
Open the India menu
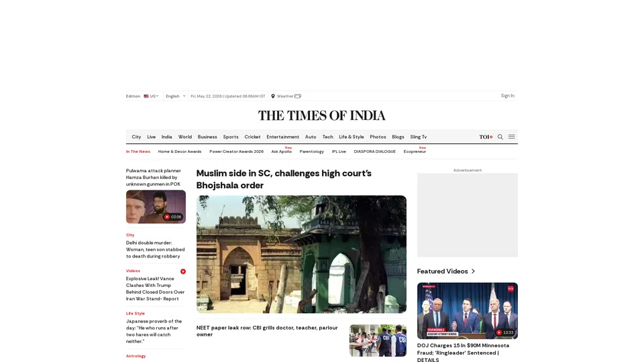click(x=166, y=137)
